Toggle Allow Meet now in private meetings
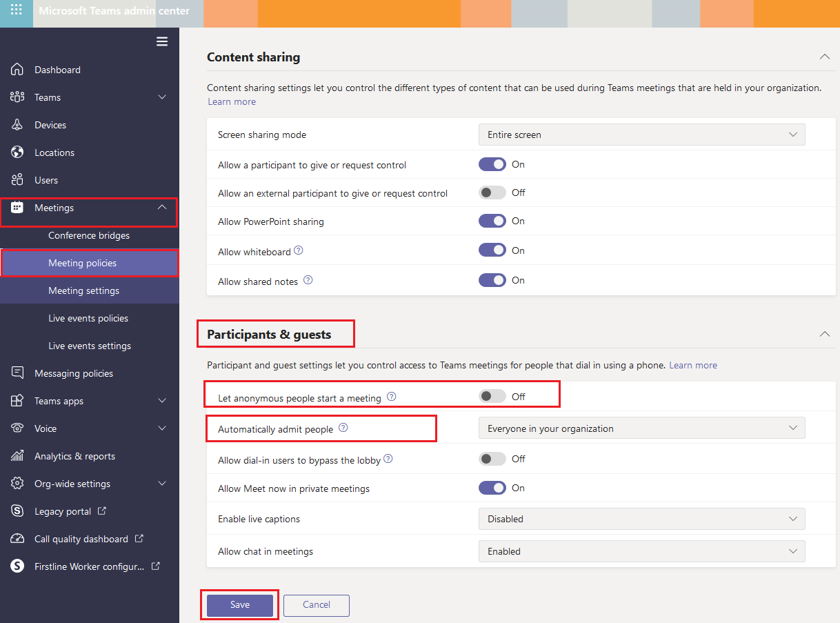840x623 pixels. click(x=492, y=488)
